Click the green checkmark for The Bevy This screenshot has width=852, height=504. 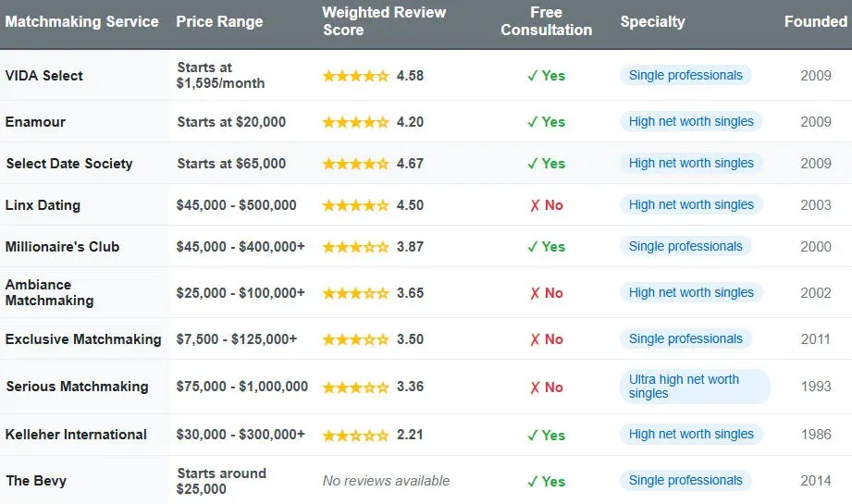pyautogui.click(x=532, y=481)
